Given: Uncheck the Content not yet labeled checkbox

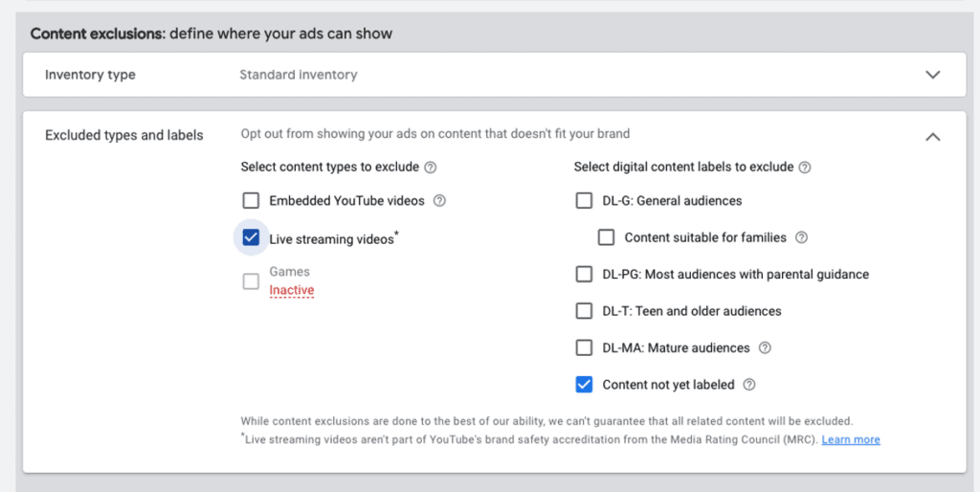Looking at the screenshot, I should [x=584, y=385].
